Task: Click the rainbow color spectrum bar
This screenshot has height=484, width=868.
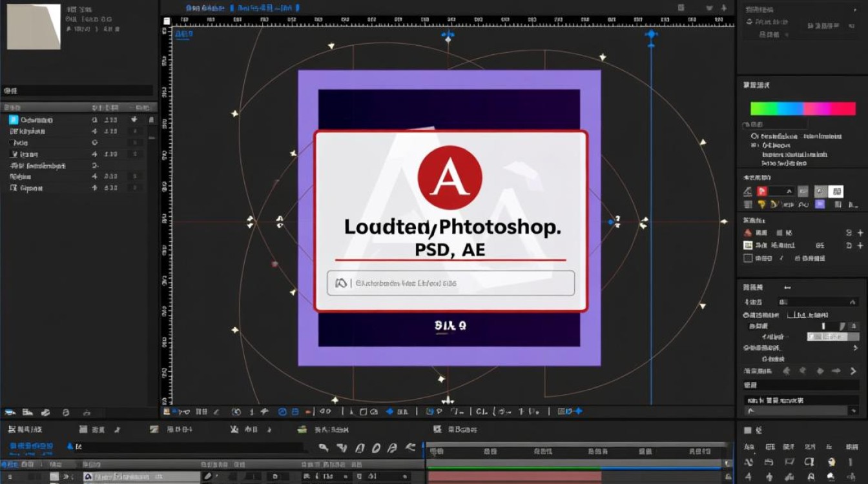Action: [x=803, y=108]
